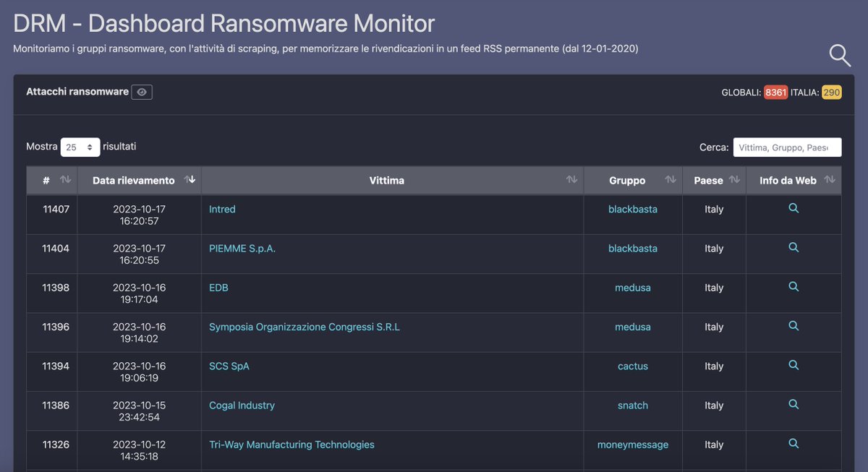
Task: Open the SCS SpA victim link
Action: click(229, 366)
